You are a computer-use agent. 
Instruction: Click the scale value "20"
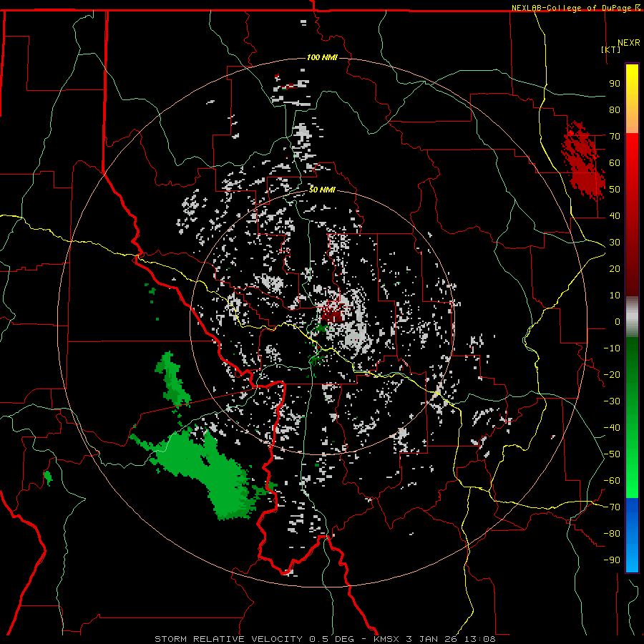(x=615, y=268)
